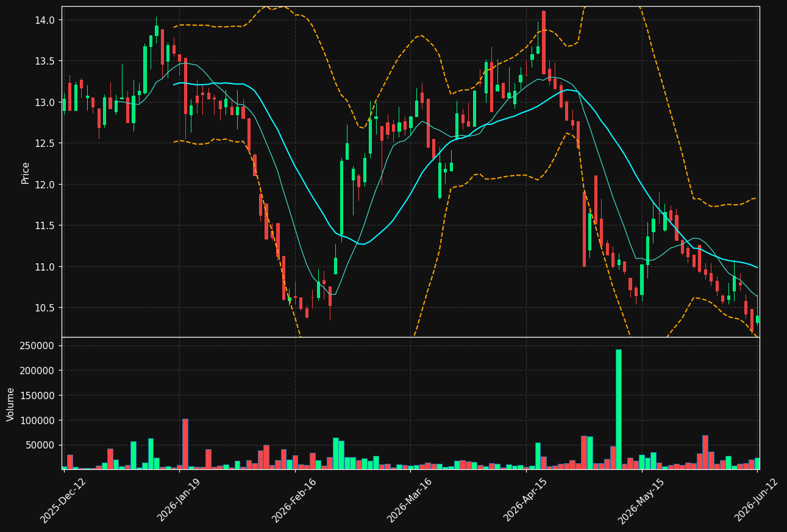
Task: Click the 2026-Apr-15 date label
Action: 525,500
